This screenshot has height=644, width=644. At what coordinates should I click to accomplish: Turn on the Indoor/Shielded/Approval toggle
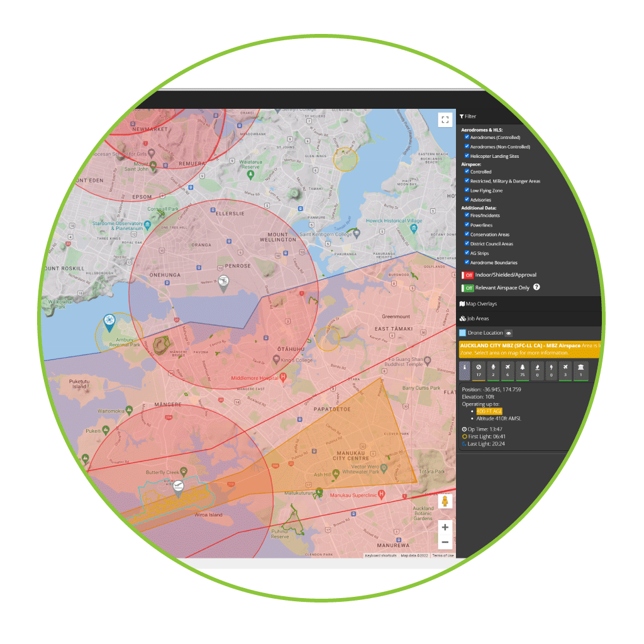click(x=468, y=275)
